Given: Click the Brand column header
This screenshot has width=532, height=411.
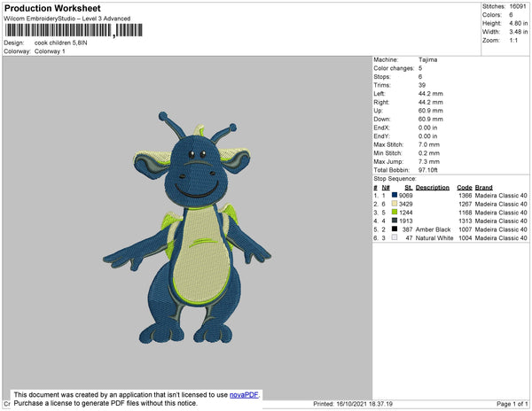Looking at the screenshot, I should 483,188.
